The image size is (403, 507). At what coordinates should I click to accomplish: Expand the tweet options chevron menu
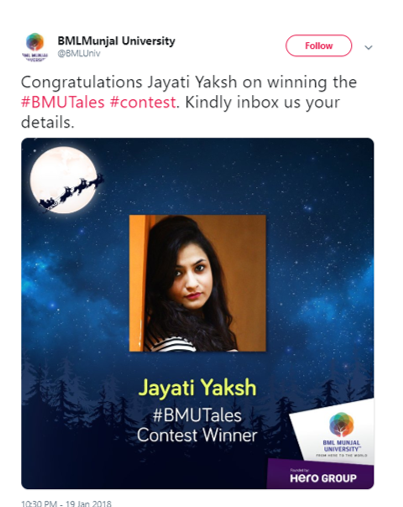(368, 47)
